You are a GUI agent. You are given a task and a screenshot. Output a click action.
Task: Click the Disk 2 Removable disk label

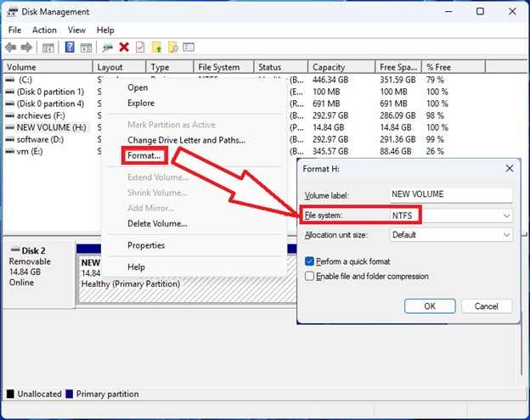38,274
